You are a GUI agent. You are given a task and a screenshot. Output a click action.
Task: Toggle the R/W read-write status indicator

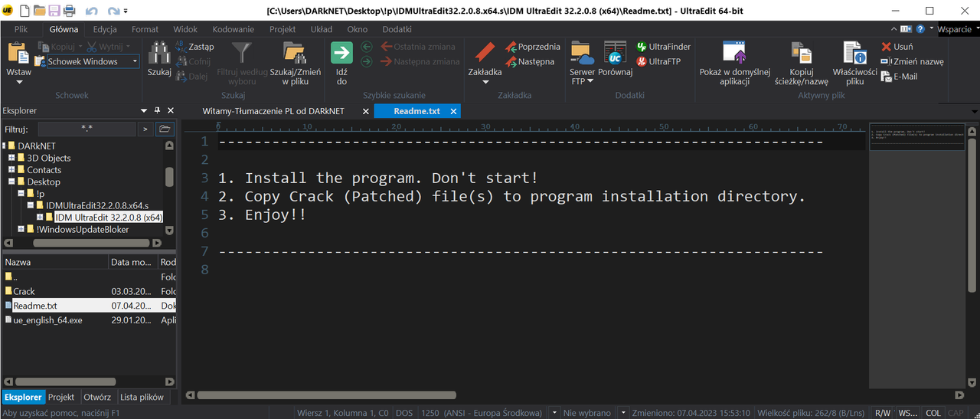(883, 412)
